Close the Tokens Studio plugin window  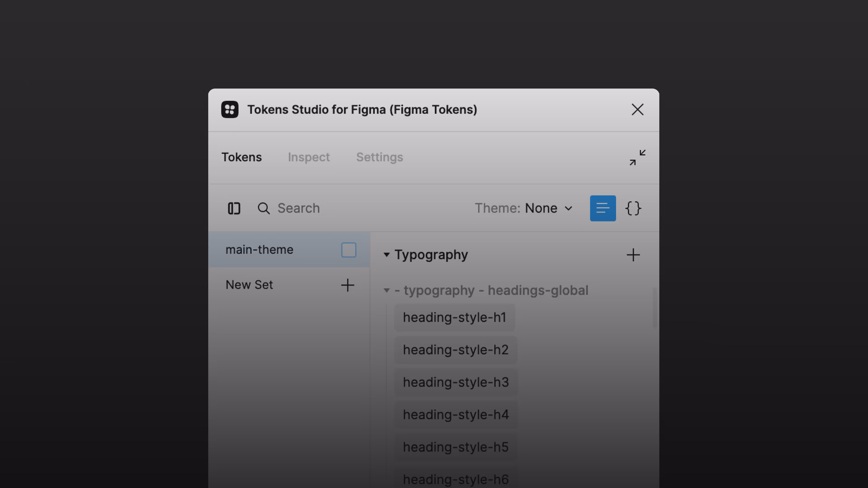coord(637,109)
